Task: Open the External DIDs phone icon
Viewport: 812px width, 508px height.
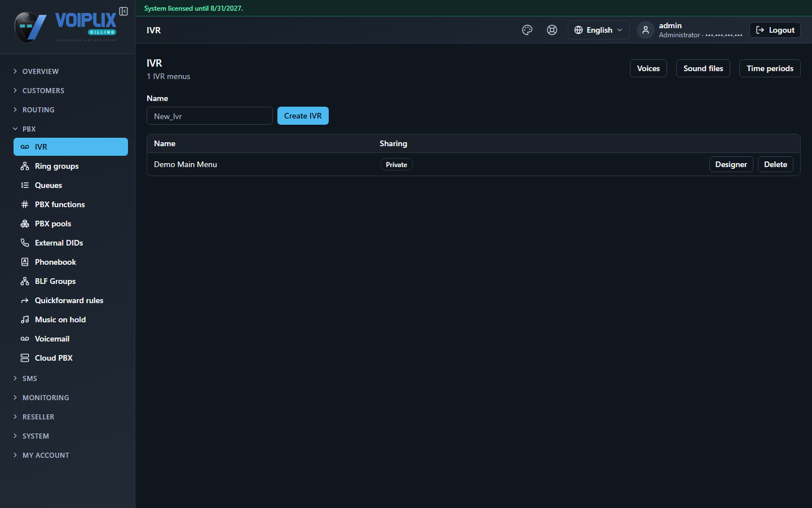Action: (x=25, y=243)
